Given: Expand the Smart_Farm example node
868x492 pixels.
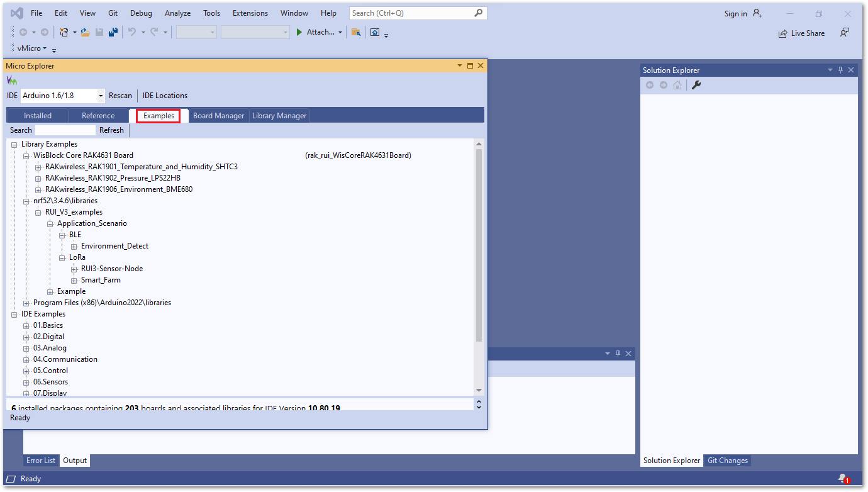Looking at the screenshot, I should pyautogui.click(x=74, y=280).
